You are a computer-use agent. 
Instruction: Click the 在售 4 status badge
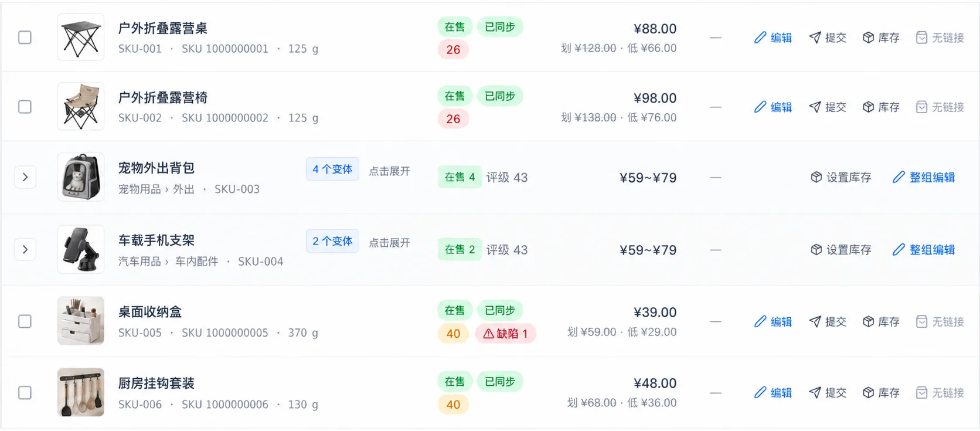coord(460,177)
